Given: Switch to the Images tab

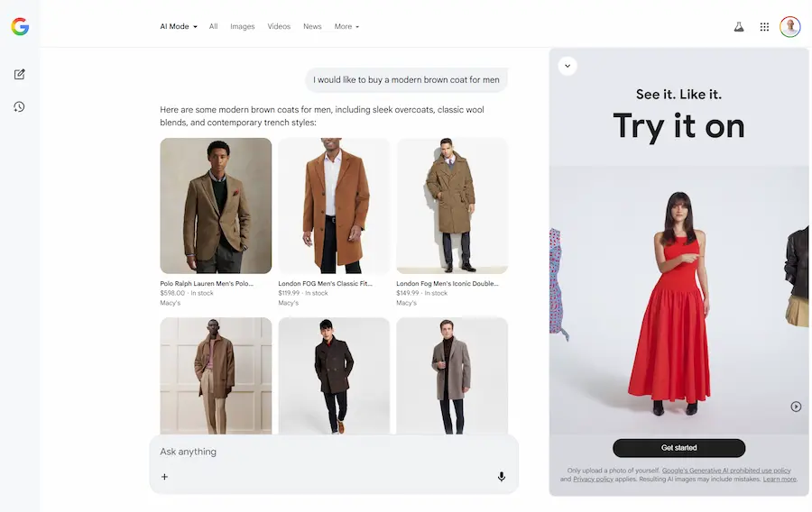Looking at the screenshot, I should 242,27.
